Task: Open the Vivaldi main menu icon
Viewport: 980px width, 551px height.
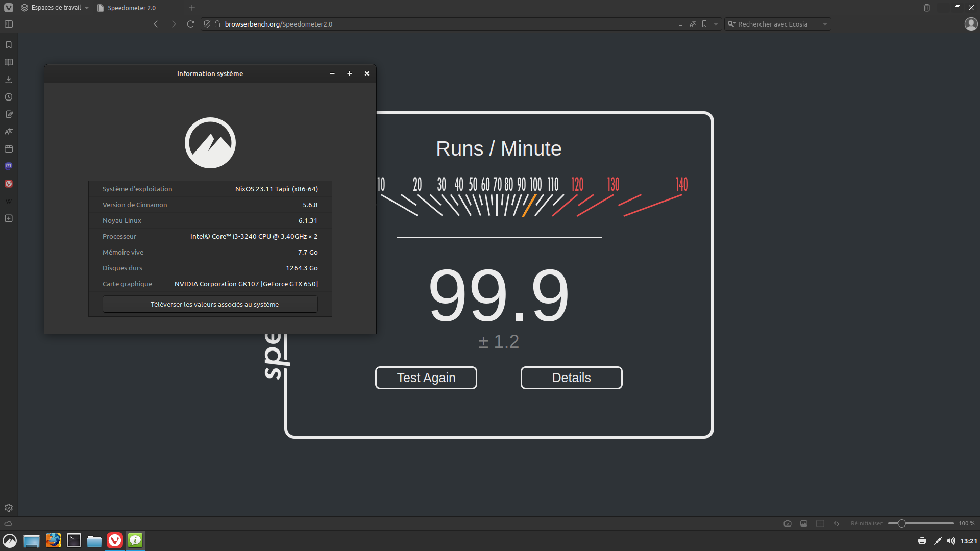Action: [9, 8]
